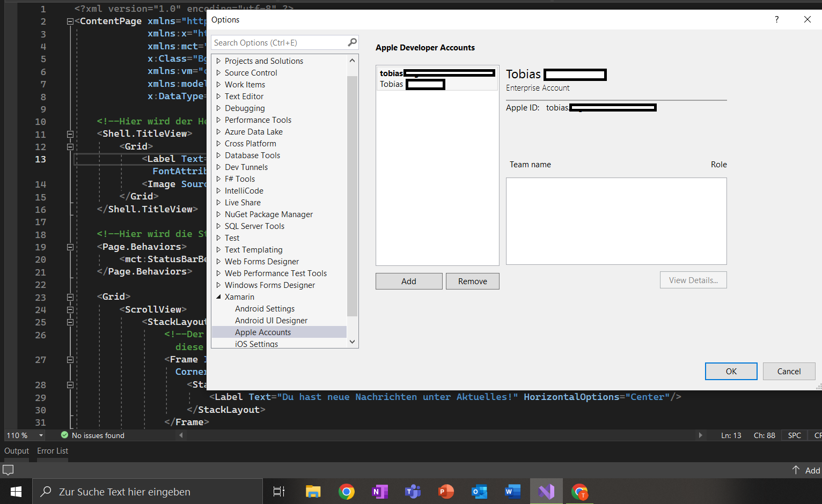
Task: Switch to the Error List tab
Action: (53, 450)
